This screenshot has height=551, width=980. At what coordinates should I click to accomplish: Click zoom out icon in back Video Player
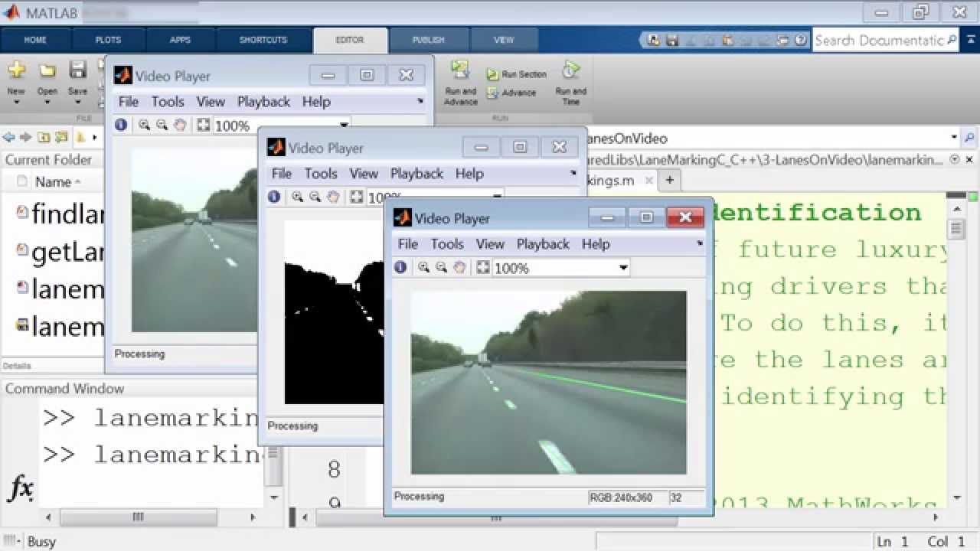[162, 125]
